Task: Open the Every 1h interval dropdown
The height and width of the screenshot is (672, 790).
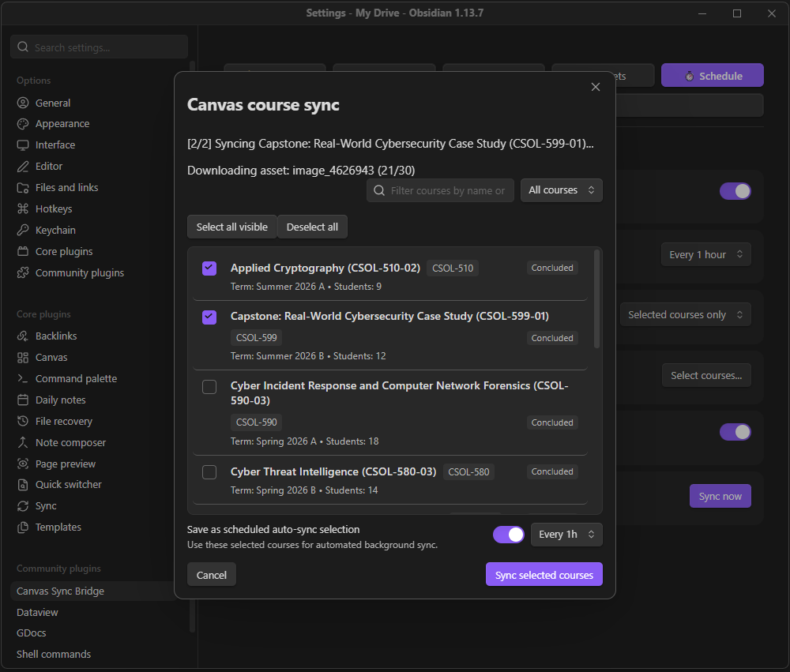Action: click(566, 535)
